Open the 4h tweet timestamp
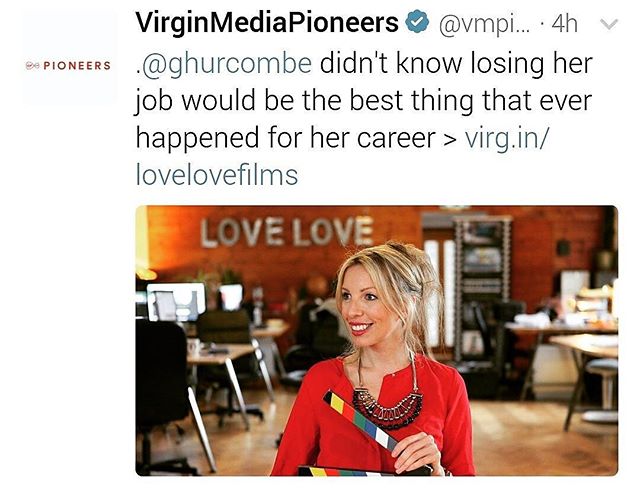This screenshot has height=488, width=640. 565,24
